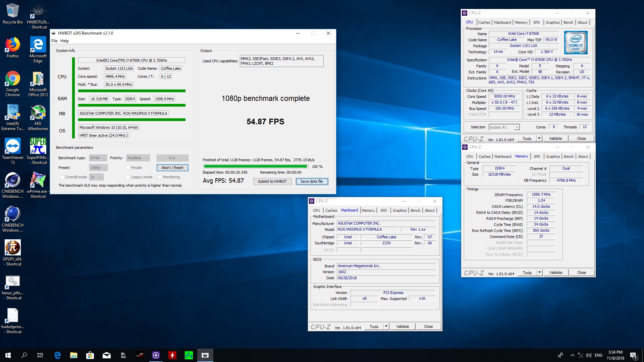Click the Intel Core i7 logo in CPU-Z
The height and width of the screenshot is (362, 644).
coord(576,43)
